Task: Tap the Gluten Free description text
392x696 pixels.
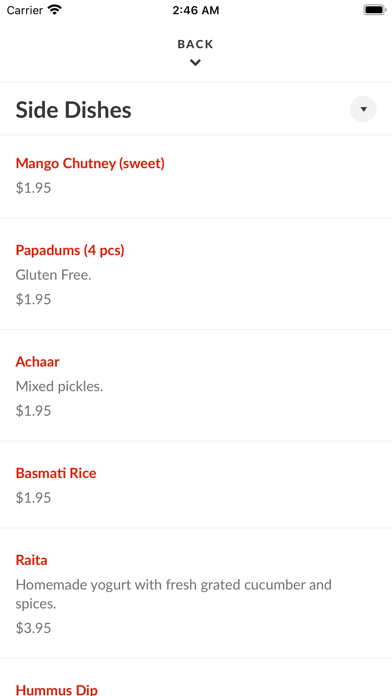Action: pos(54,275)
